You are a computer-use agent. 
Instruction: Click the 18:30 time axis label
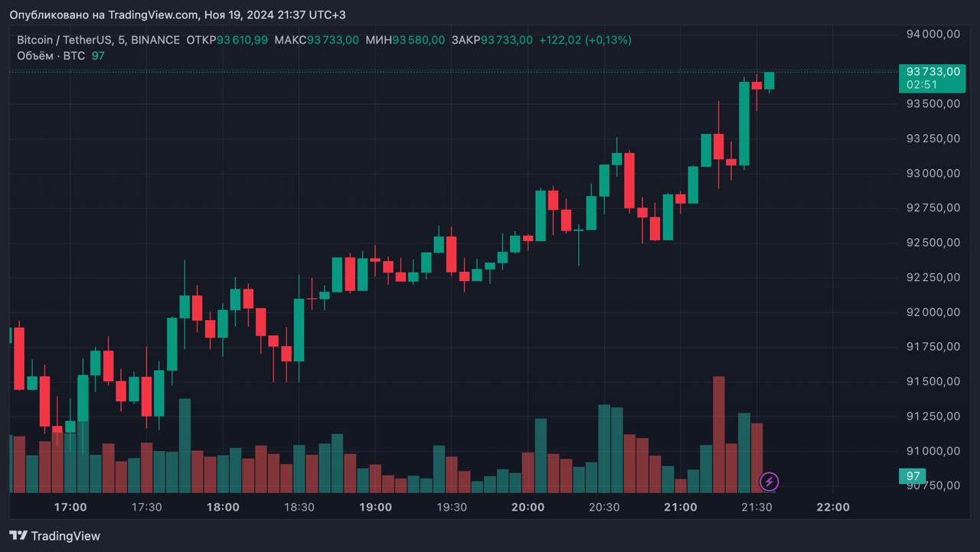tap(299, 507)
